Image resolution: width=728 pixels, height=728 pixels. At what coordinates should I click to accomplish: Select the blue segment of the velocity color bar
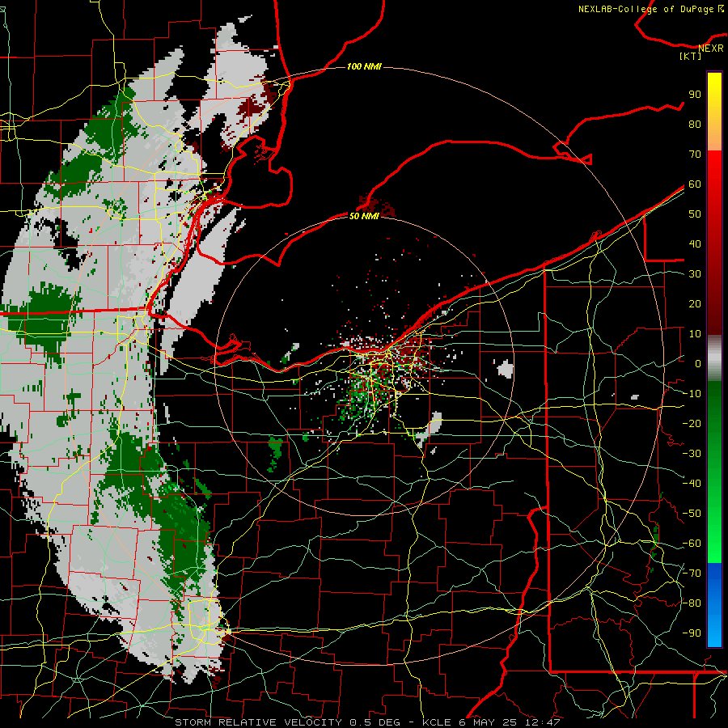point(714,604)
